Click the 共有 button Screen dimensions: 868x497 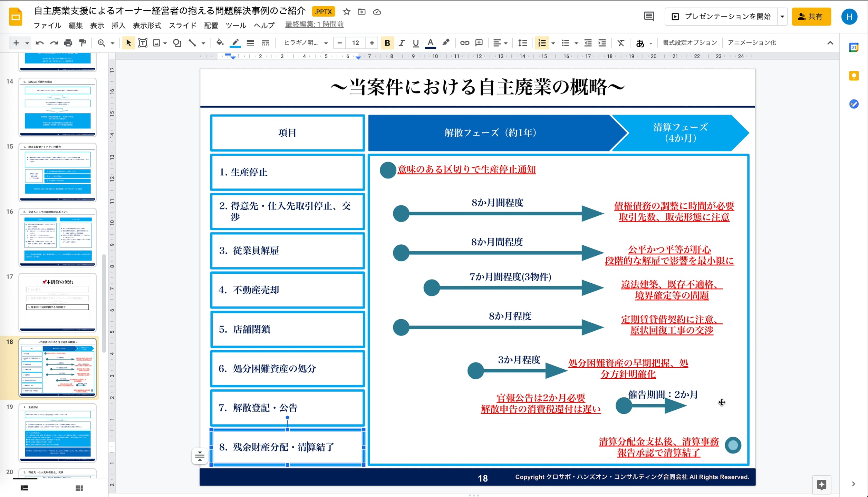(811, 16)
